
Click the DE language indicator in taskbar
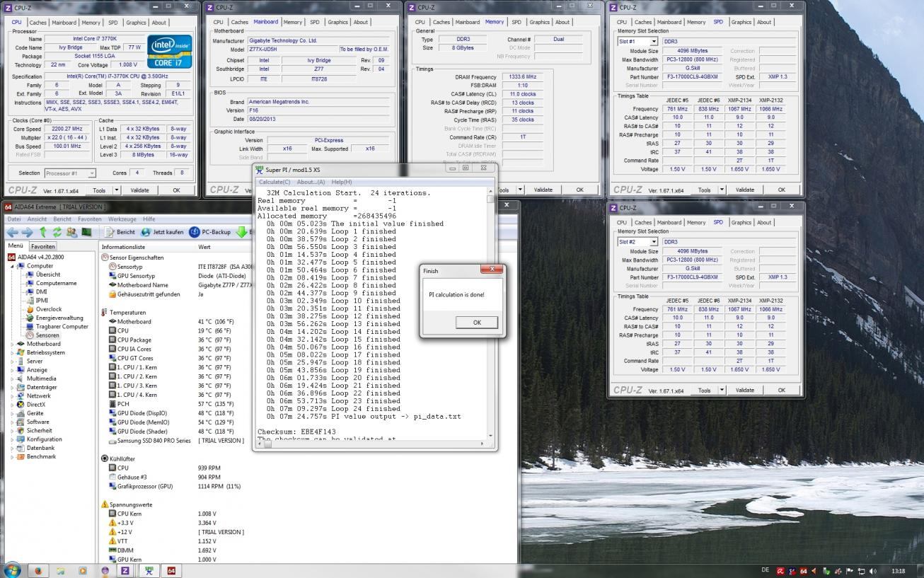pos(766,570)
